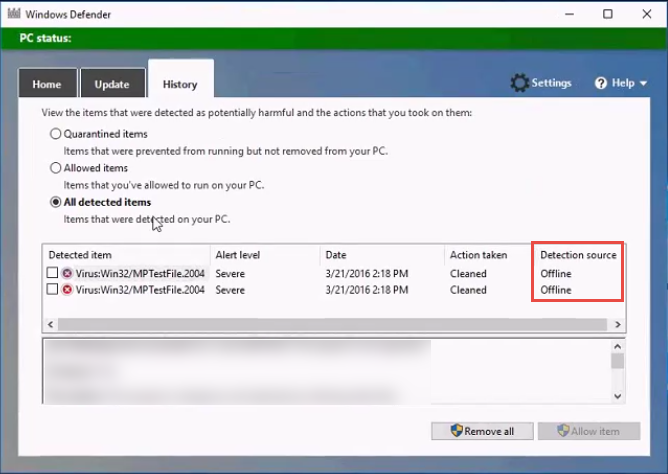Switch to the Home tab
The height and width of the screenshot is (474, 668).
coord(46,85)
